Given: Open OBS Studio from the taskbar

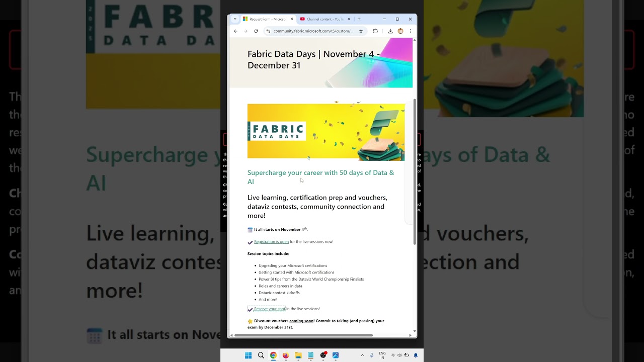Looking at the screenshot, I should pos(323,355).
